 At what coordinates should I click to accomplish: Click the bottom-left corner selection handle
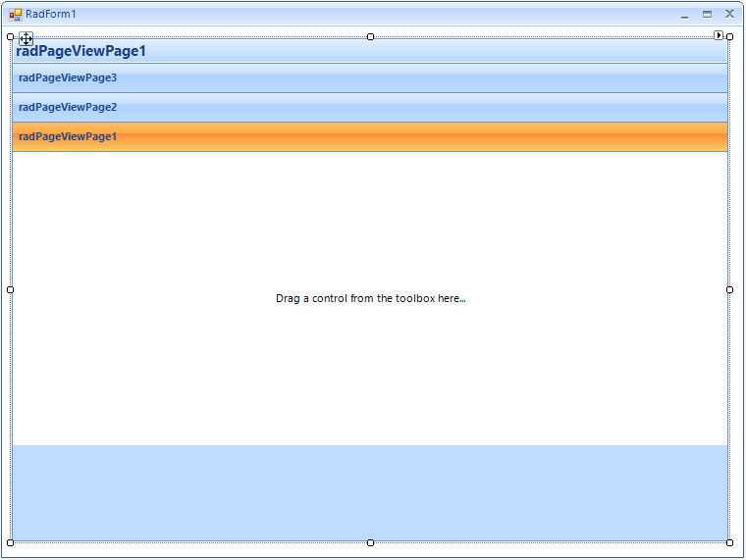[11, 542]
